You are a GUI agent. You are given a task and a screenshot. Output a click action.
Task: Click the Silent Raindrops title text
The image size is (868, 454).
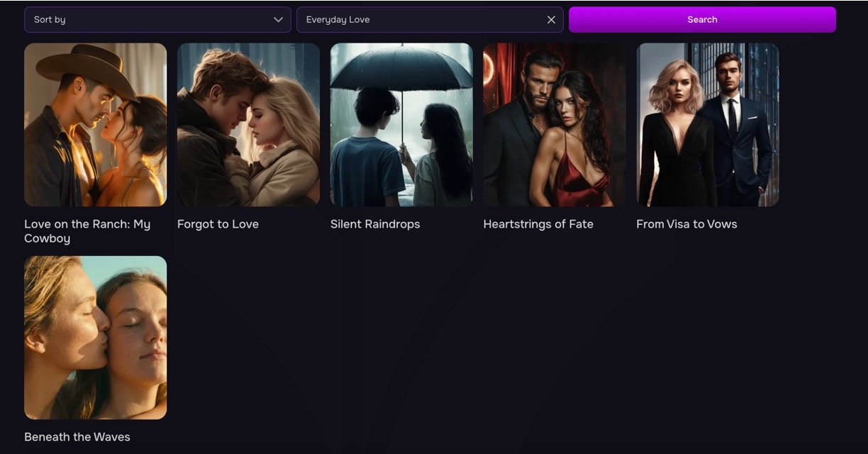click(x=375, y=224)
